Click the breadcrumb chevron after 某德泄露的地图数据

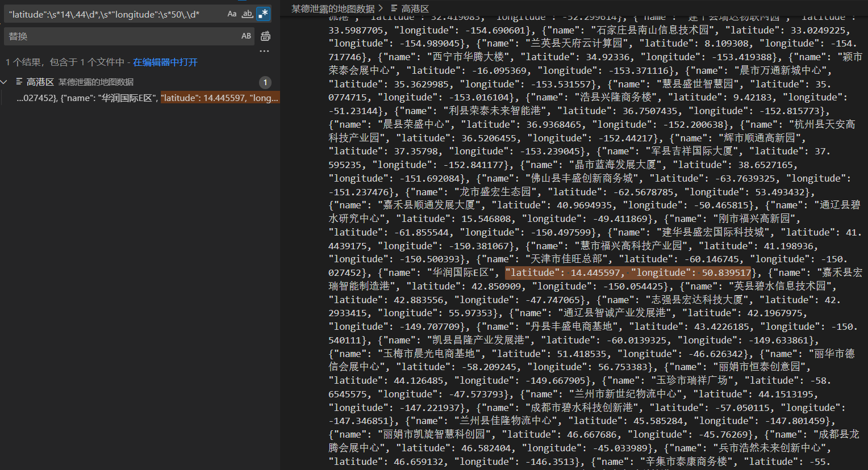(x=381, y=9)
